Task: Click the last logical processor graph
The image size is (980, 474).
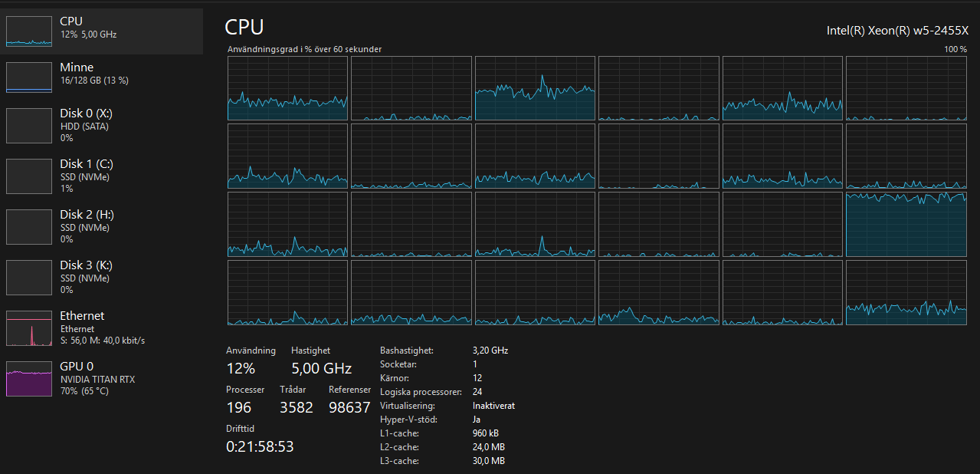Action: [x=906, y=293]
